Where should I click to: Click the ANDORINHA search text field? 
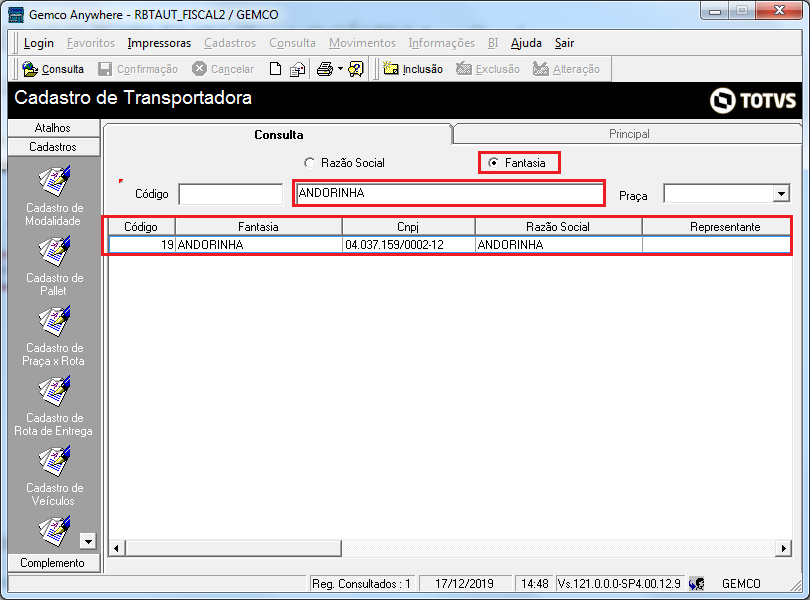tap(449, 193)
